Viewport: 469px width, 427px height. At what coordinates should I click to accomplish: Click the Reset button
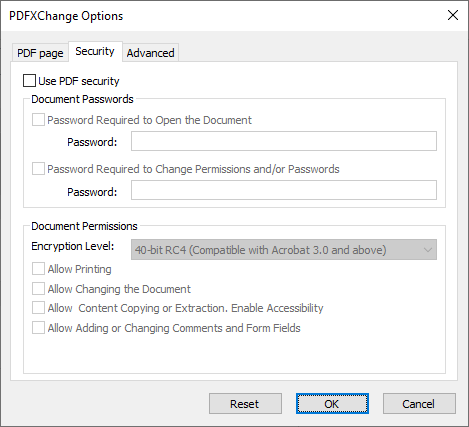pos(245,404)
